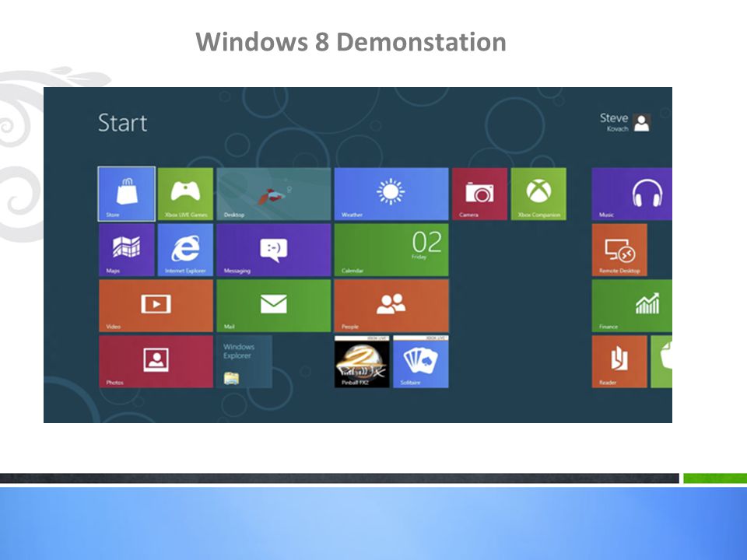Open the Video tile
This screenshot has width=747, height=560.
[156, 306]
